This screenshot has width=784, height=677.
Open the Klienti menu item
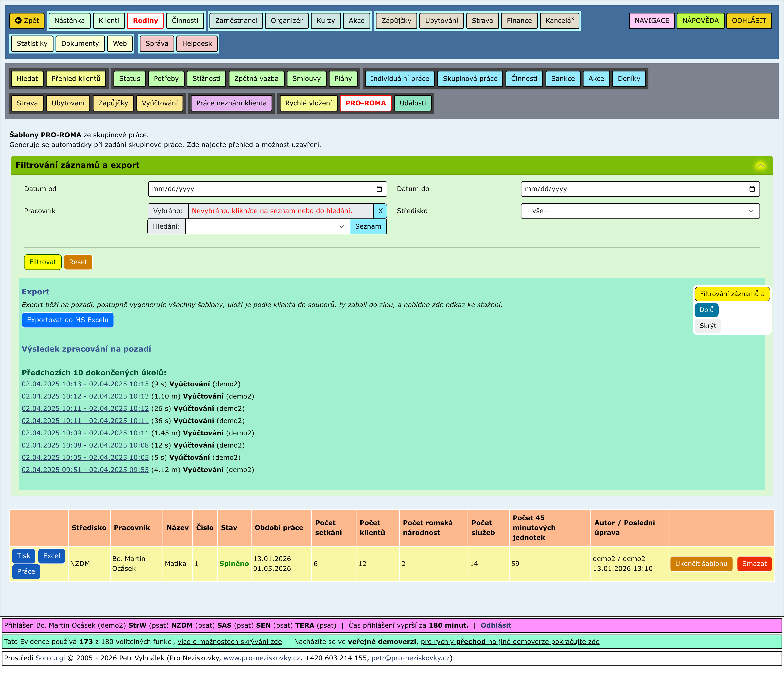coord(109,21)
